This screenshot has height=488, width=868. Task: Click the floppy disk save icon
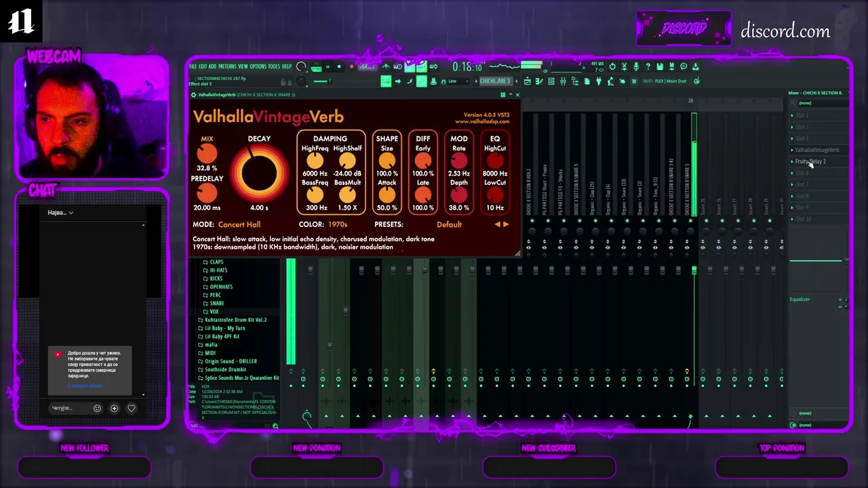(x=660, y=66)
